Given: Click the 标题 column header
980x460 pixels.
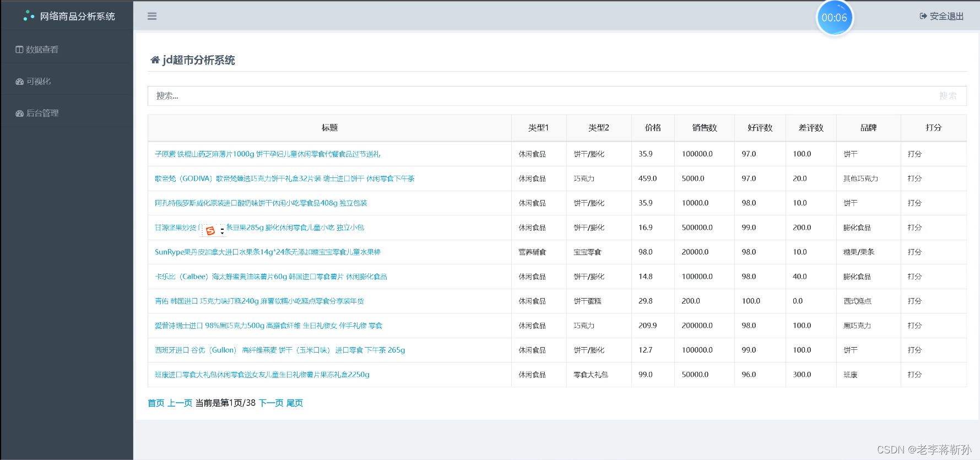Looking at the screenshot, I should tap(329, 128).
